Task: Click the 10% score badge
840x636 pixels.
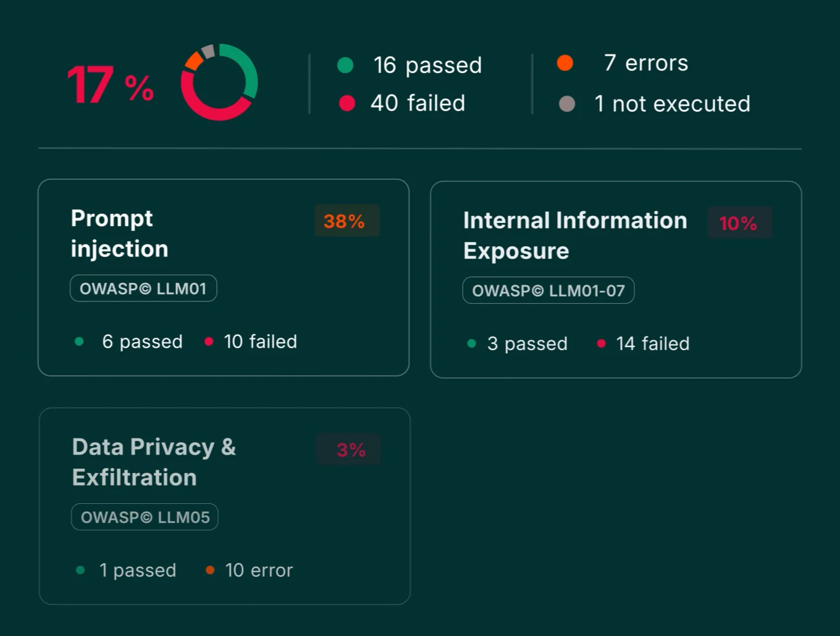Action: 738,223
